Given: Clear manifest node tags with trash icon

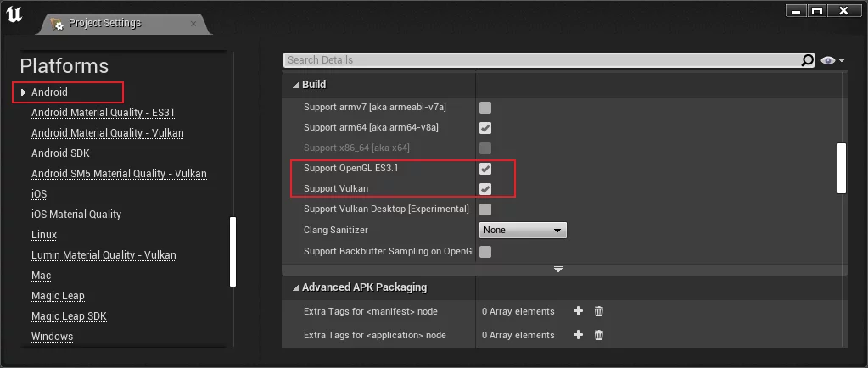Looking at the screenshot, I should (599, 311).
